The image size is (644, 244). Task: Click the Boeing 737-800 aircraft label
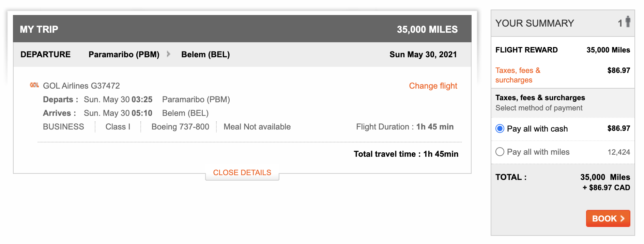coord(180,127)
